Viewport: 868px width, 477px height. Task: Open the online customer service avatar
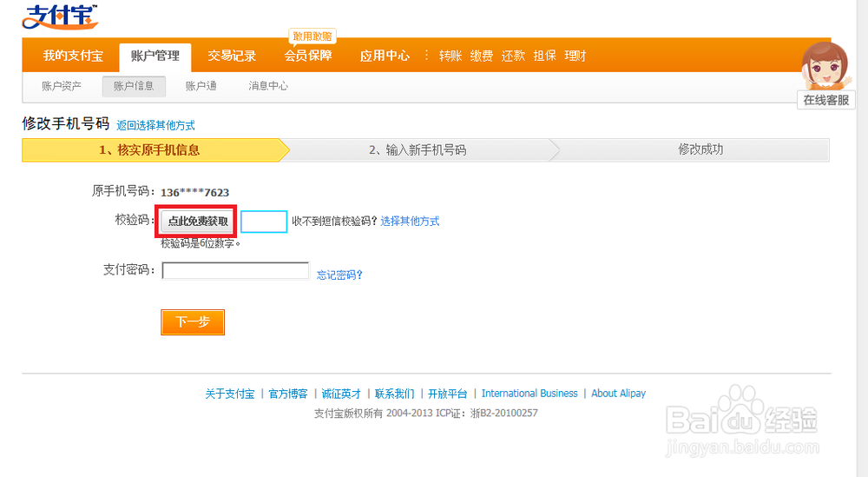825,65
